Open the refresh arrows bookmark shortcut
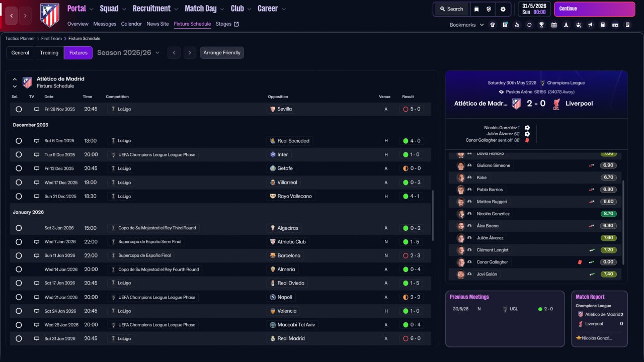This screenshot has width=644, height=362. (529, 25)
